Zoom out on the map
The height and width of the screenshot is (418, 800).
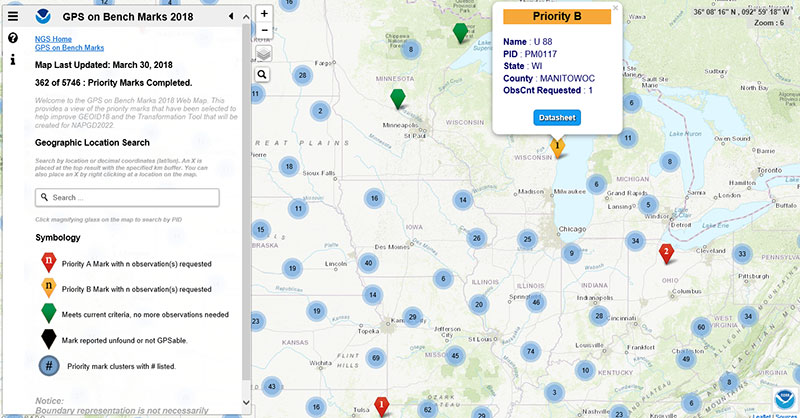(x=263, y=32)
